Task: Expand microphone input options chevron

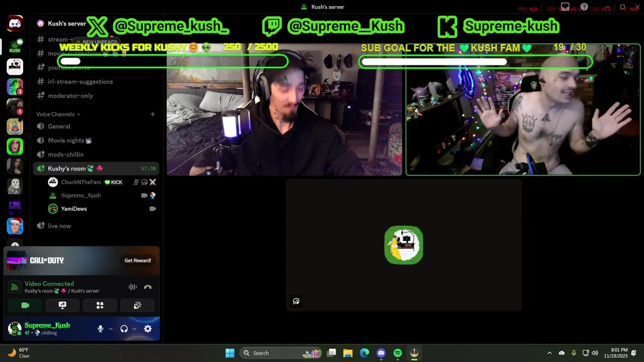Action: click(111, 329)
